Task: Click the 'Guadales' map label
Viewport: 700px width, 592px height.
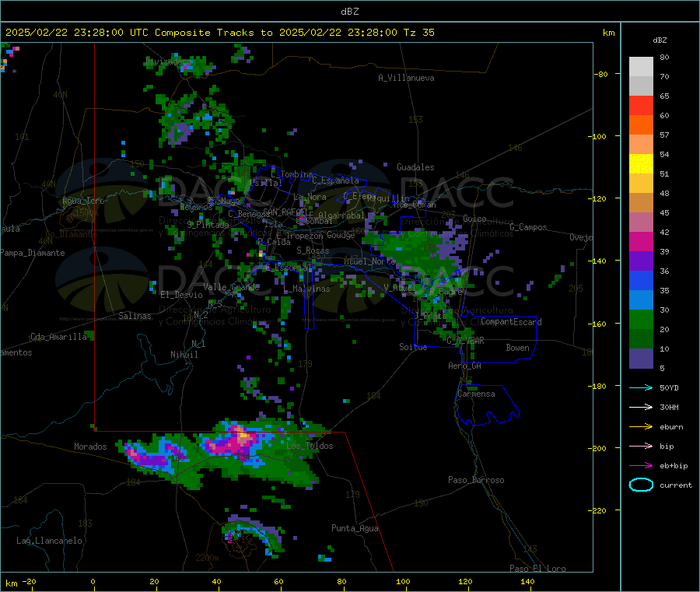Action: click(x=415, y=167)
